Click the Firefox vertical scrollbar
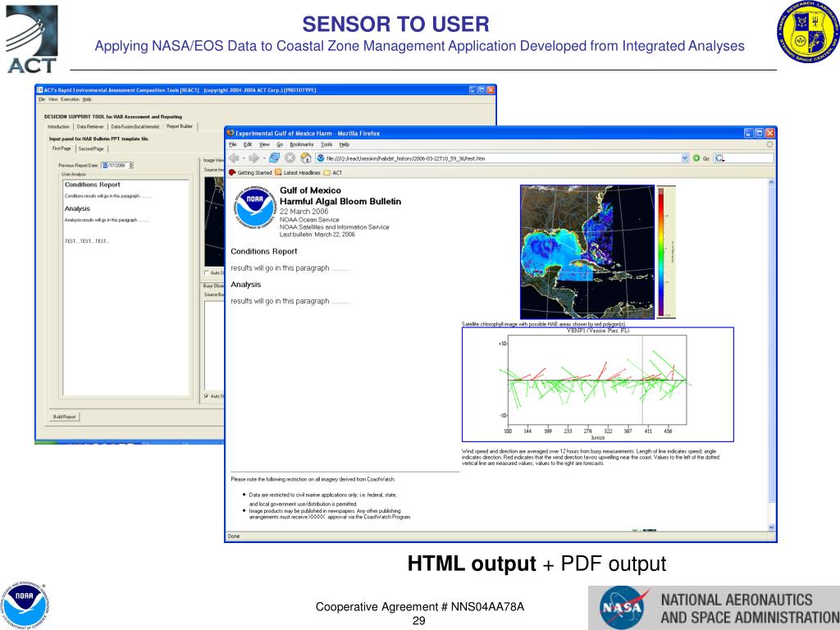This screenshot has height=630, width=840. 771,354
